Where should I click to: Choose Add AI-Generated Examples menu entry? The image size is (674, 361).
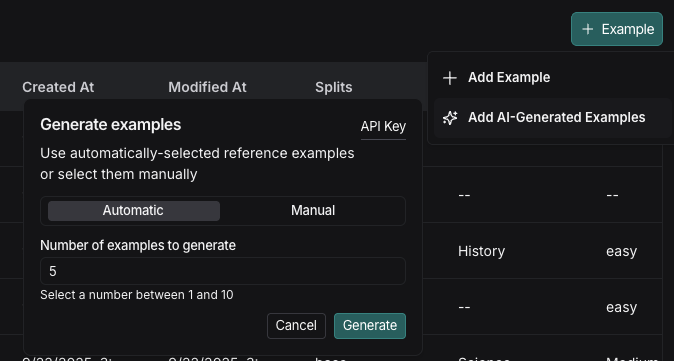[x=552, y=117]
